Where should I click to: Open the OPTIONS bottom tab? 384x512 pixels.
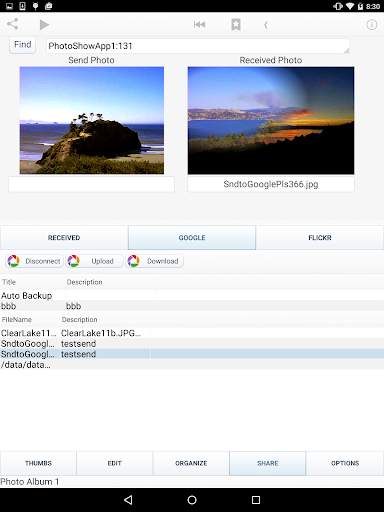tap(345, 463)
